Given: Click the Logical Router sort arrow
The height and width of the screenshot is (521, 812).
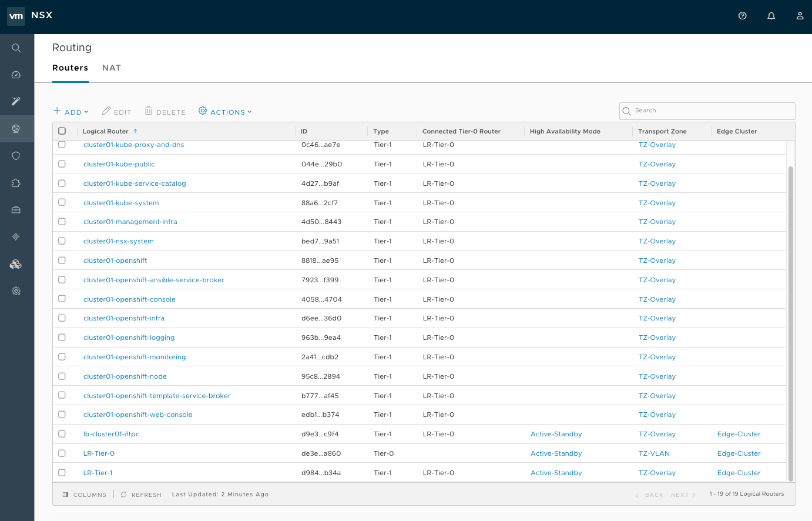Looking at the screenshot, I should coord(135,131).
